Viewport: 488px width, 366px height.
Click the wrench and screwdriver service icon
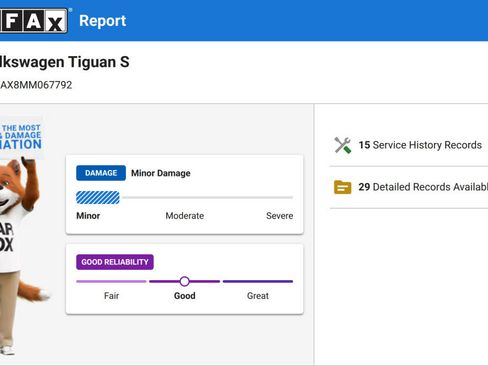click(x=343, y=145)
